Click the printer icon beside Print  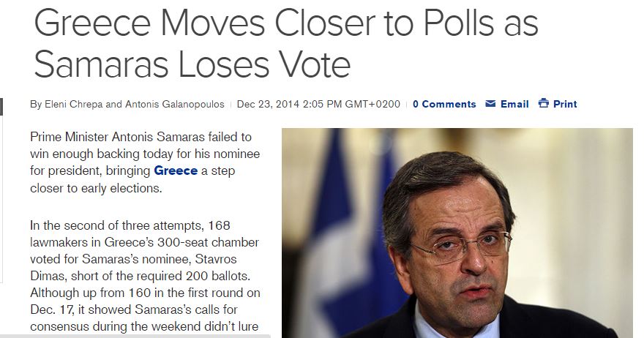point(543,104)
